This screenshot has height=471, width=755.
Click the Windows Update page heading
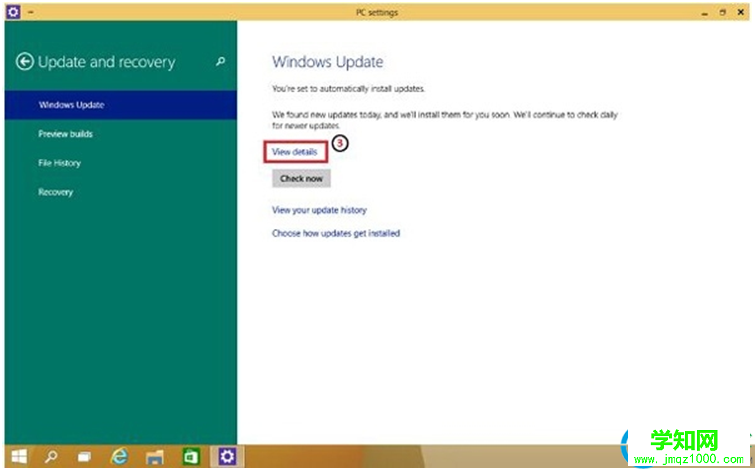(x=327, y=62)
